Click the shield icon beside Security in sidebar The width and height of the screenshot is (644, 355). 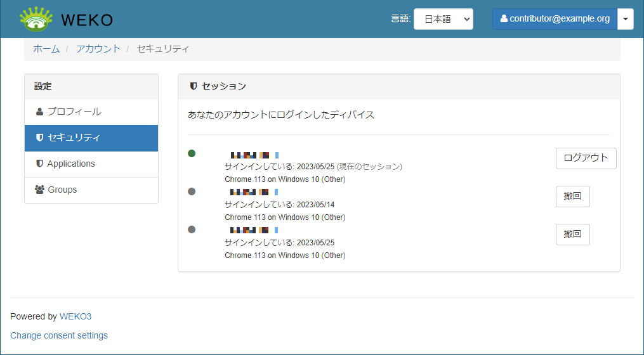click(40, 138)
